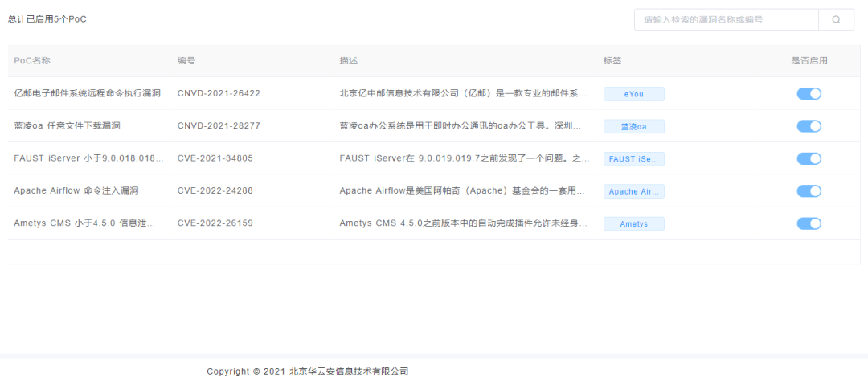Screen dimensions: 868x381
Task: Click the CNVD-2021-26422 identifier
Action: point(219,93)
